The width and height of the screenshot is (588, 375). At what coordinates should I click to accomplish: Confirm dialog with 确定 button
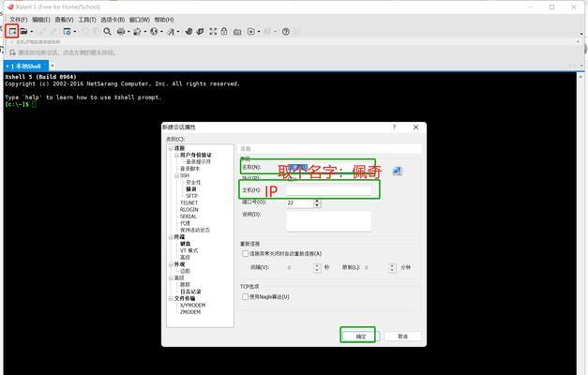(361, 337)
